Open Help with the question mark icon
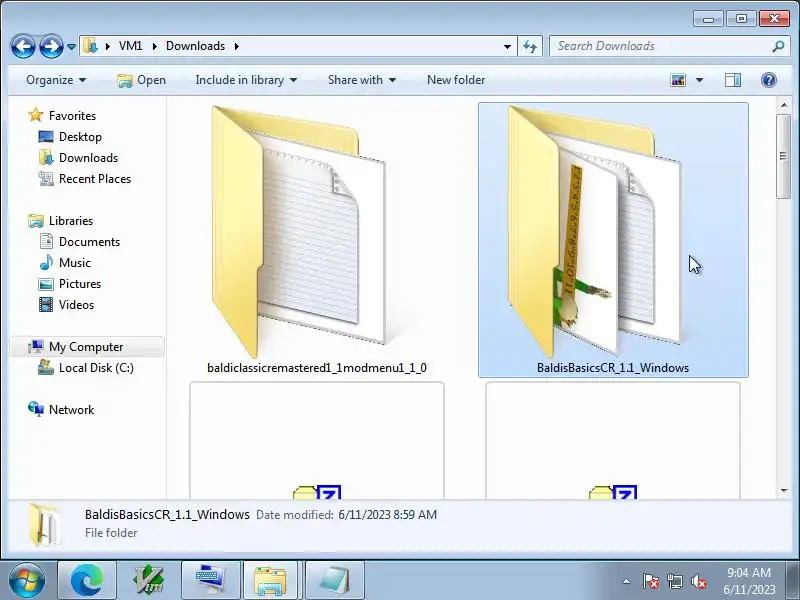800x600 pixels. (x=768, y=80)
